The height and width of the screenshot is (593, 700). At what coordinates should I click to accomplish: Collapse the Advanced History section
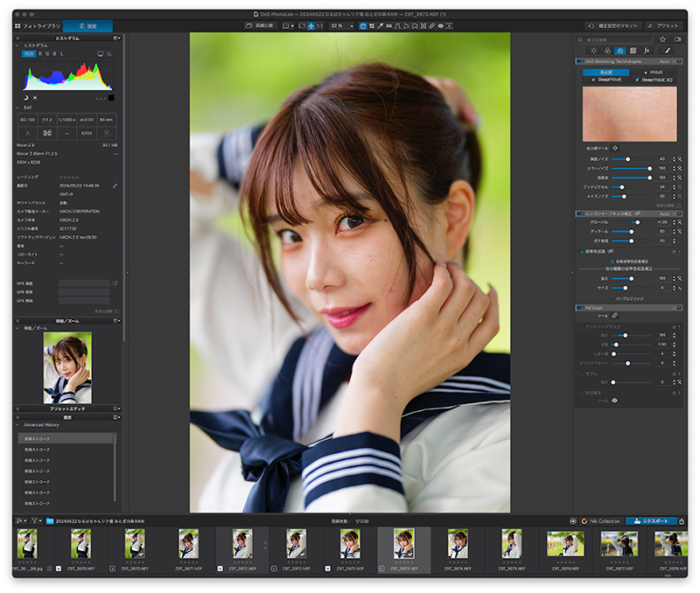tap(17, 425)
